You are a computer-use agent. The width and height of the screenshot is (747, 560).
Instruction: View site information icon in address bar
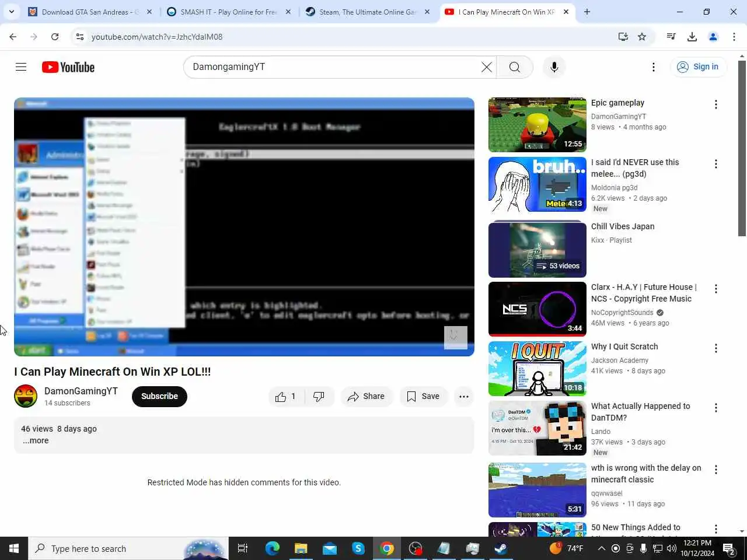tap(80, 37)
